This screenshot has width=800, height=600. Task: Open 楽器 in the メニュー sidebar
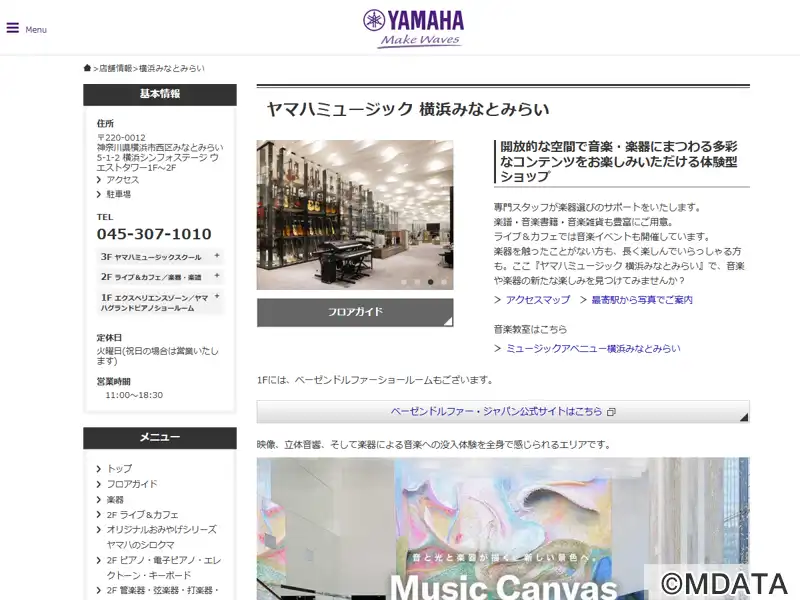pos(115,499)
